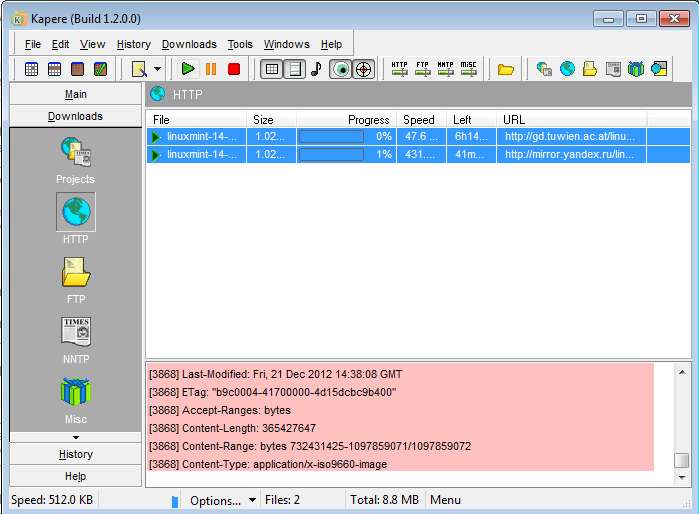The width and height of the screenshot is (699, 514).
Task: Select the gd.tuwien.ac.at download row
Action: [418, 136]
